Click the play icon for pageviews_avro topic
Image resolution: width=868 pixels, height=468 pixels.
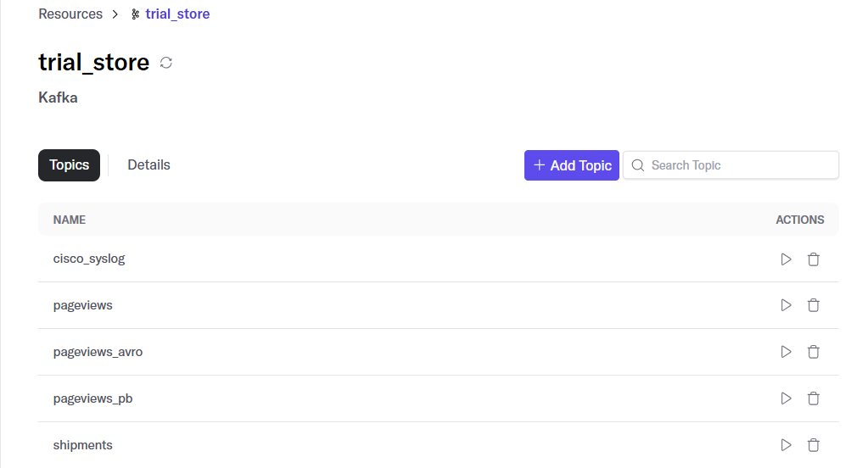coord(786,351)
